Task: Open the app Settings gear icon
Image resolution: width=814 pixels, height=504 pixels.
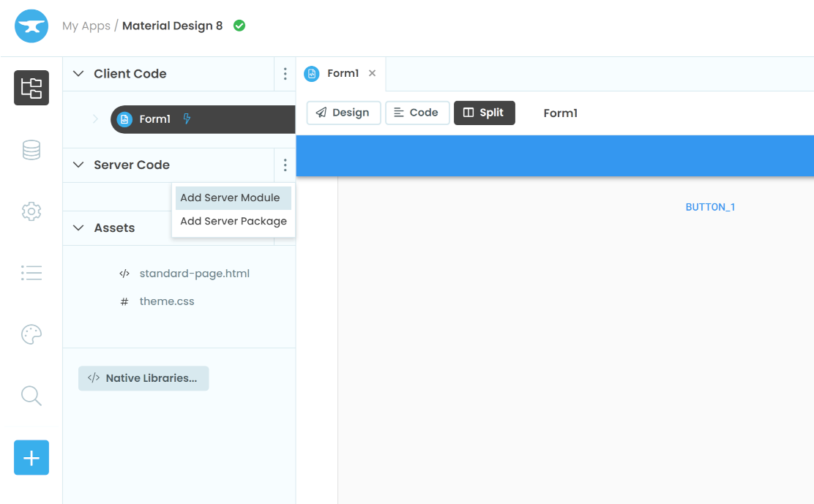Action: click(31, 211)
